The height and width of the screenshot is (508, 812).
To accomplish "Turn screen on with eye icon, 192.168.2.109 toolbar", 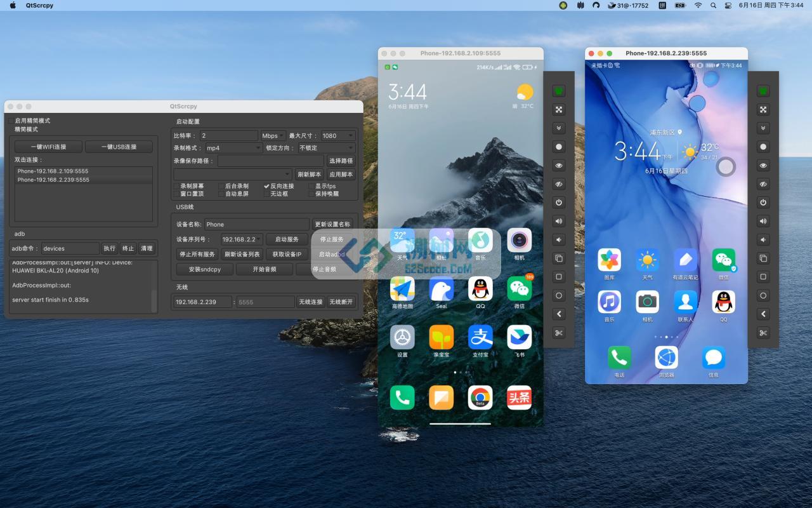I will click(558, 165).
